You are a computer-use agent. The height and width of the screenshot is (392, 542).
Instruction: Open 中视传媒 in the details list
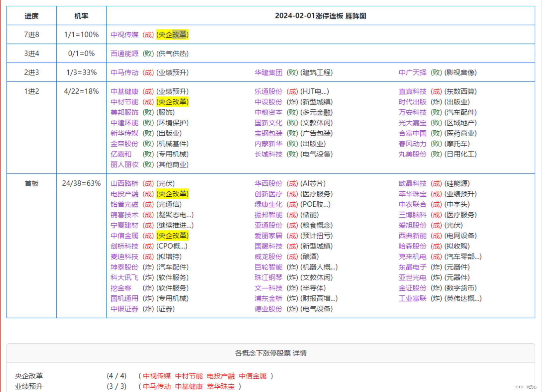pyautogui.click(x=157, y=376)
